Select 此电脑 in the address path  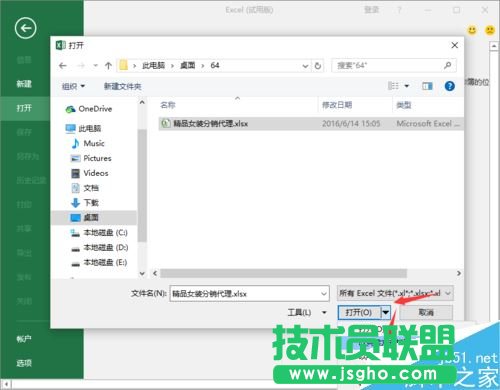pos(153,65)
